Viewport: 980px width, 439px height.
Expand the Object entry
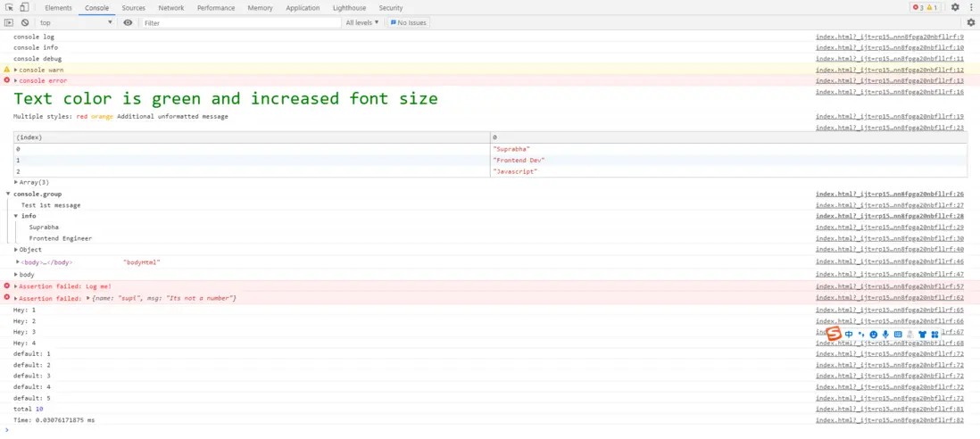[16, 250]
